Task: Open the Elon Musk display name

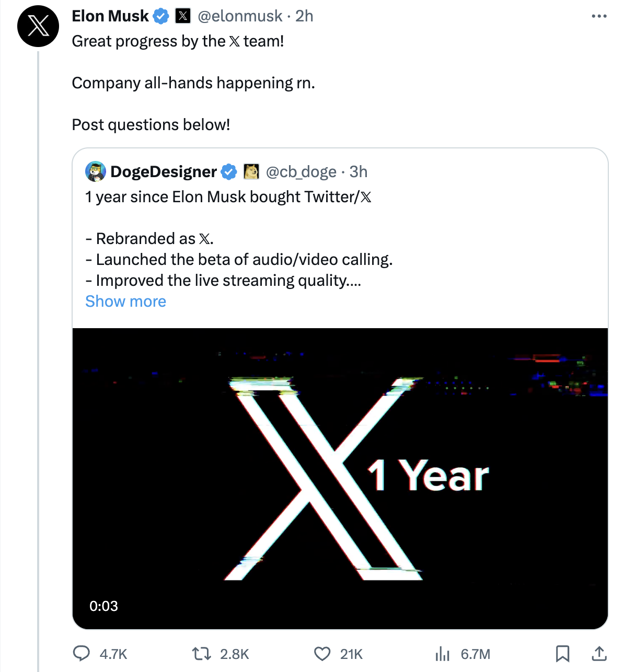Action: 110,16
